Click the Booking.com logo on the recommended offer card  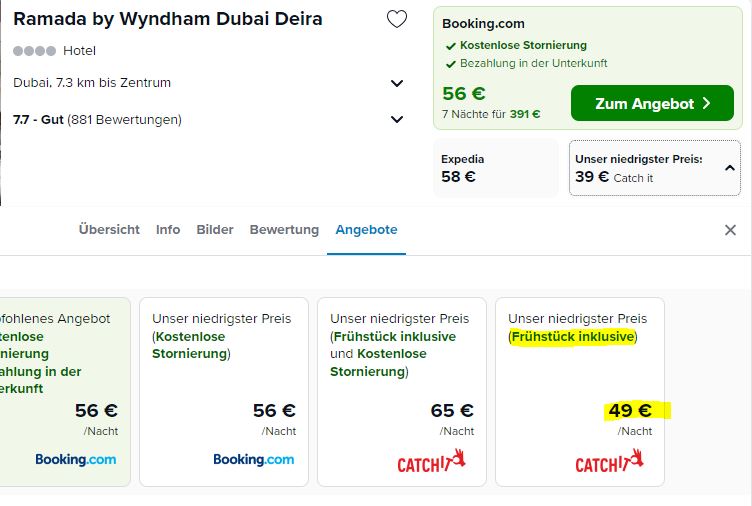click(x=76, y=459)
